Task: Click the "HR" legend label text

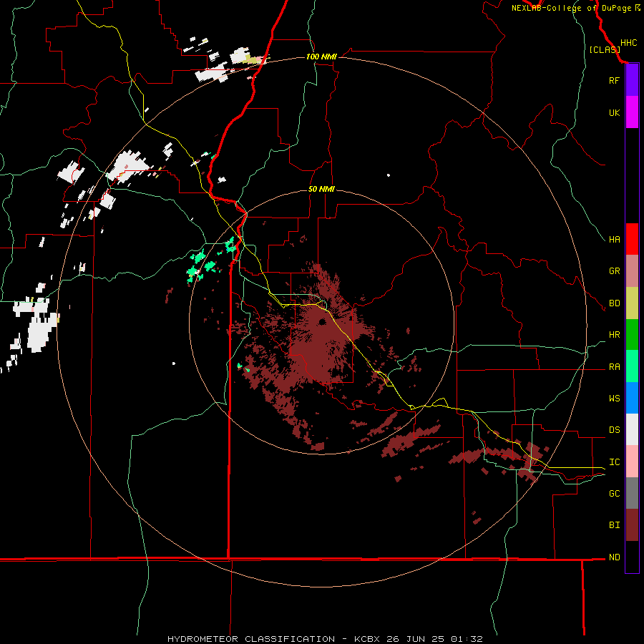Action: pyautogui.click(x=614, y=335)
